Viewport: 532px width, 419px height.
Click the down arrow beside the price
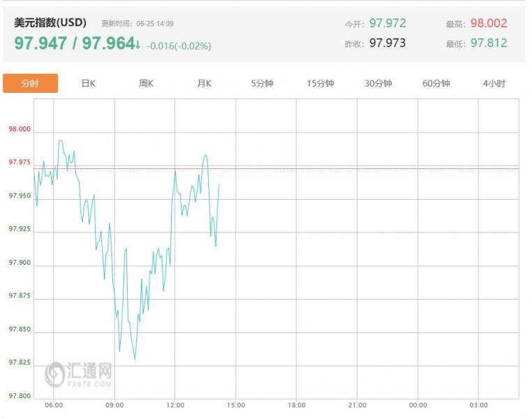[138, 45]
